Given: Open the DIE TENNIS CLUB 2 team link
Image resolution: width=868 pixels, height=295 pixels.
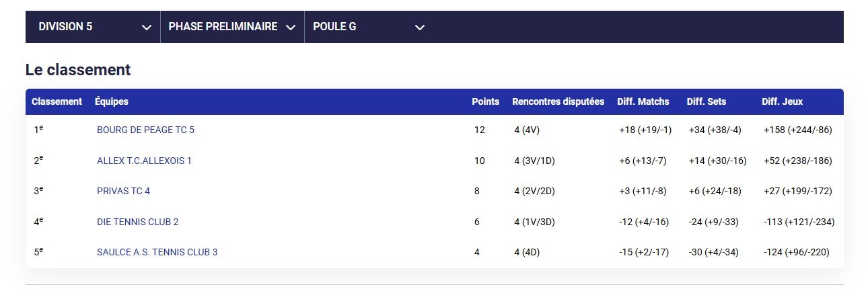Looking at the screenshot, I should tap(137, 222).
